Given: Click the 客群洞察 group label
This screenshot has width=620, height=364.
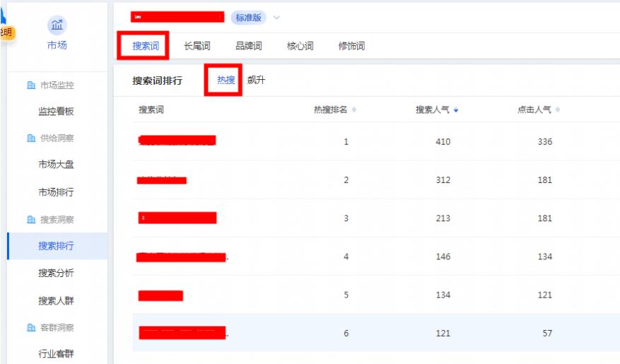Looking at the screenshot, I should [x=57, y=328].
